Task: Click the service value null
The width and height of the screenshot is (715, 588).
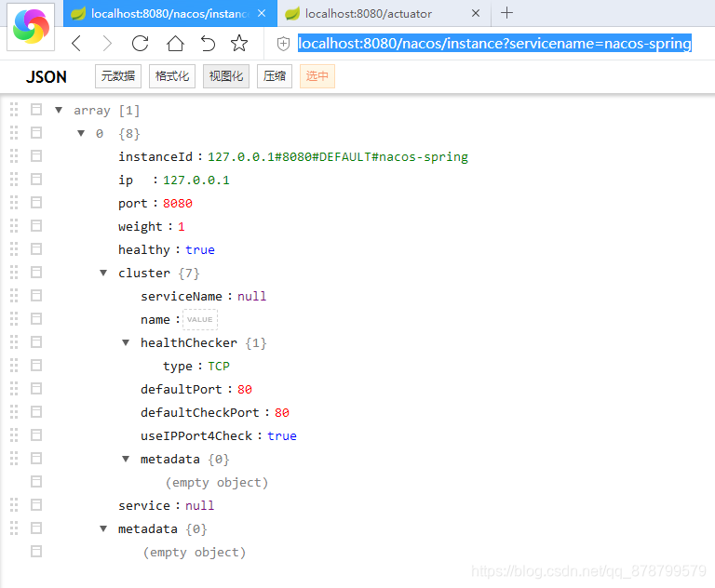Action: pyautogui.click(x=200, y=505)
